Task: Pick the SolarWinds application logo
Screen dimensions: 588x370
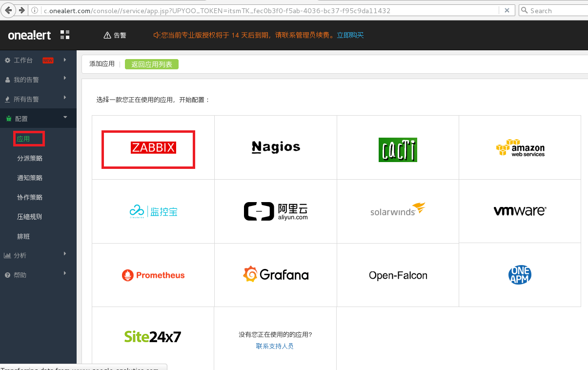Action: pos(398,210)
